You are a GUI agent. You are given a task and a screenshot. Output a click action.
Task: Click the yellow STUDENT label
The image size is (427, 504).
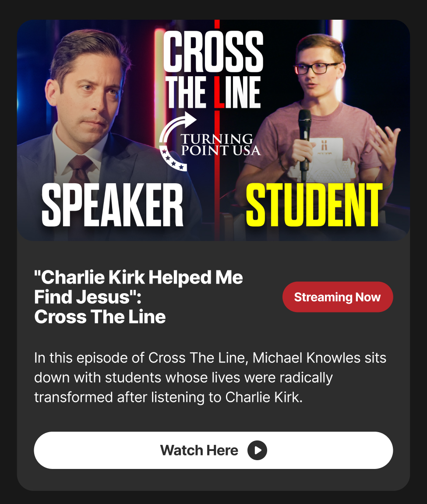coord(314,205)
